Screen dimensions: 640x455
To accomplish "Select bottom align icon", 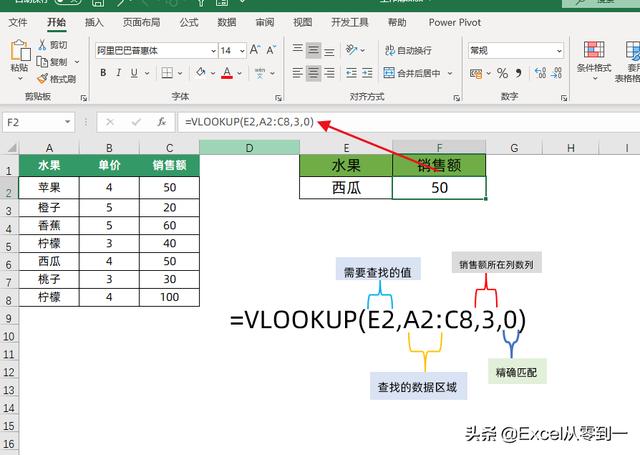I will pos(329,51).
